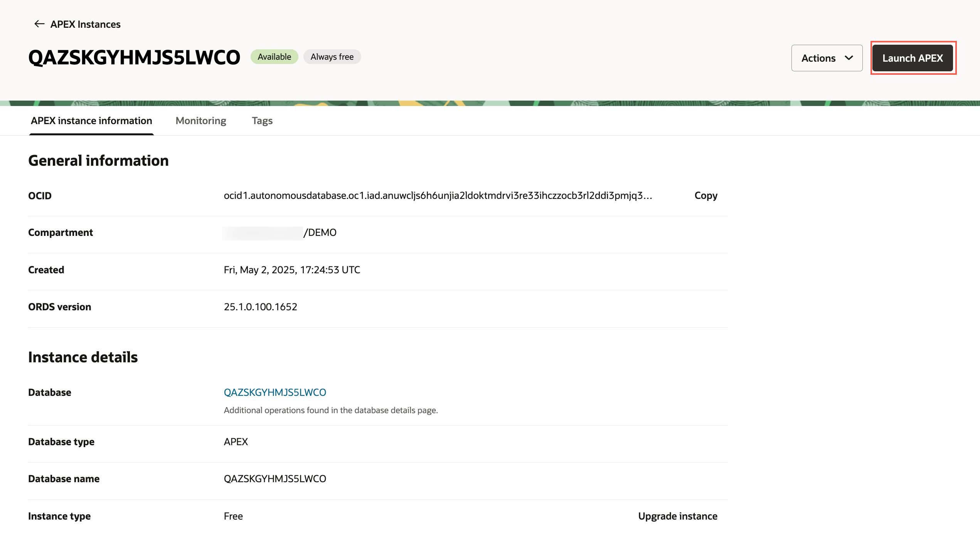The image size is (980, 535).
Task: Click the back arrow icon
Action: (39, 24)
